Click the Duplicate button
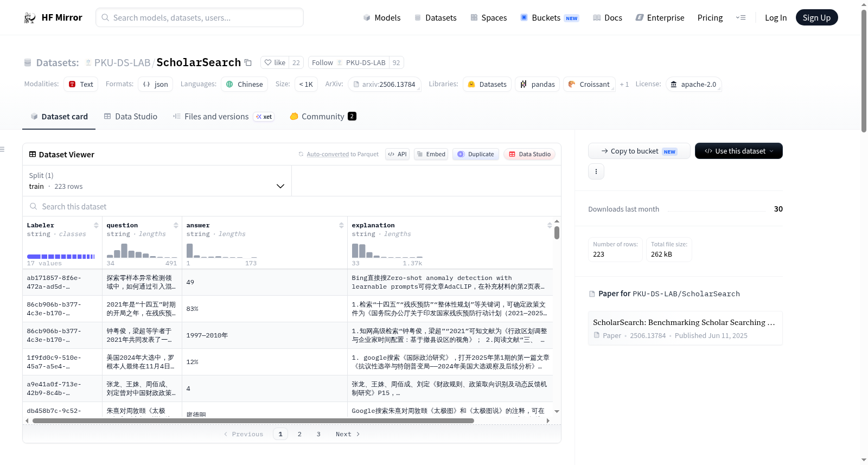 pyautogui.click(x=475, y=154)
